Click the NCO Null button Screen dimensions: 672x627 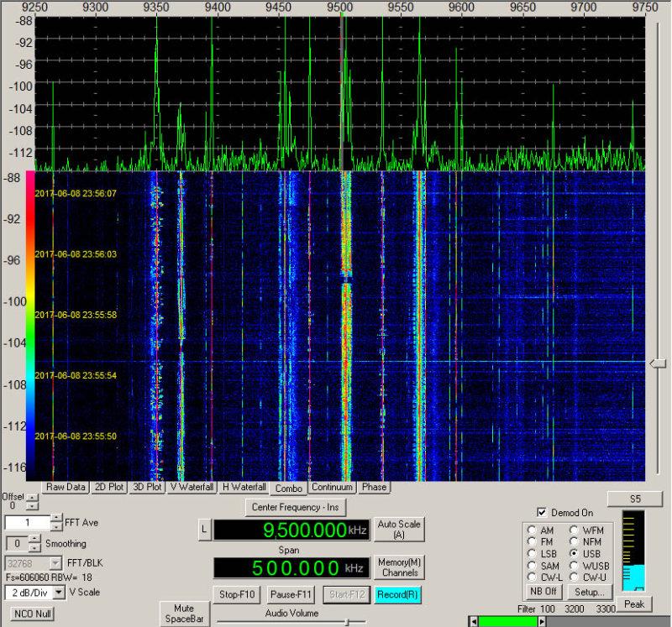(33, 614)
